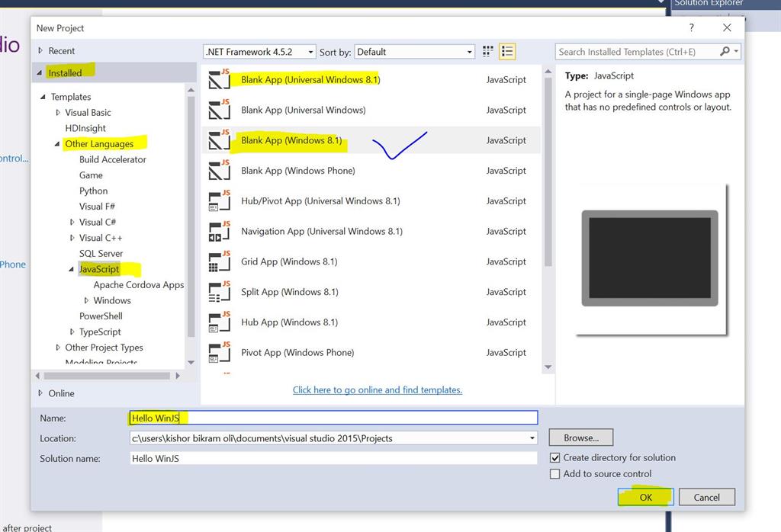Focus the Search Installed Templates box
The image size is (781, 532).
point(638,51)
